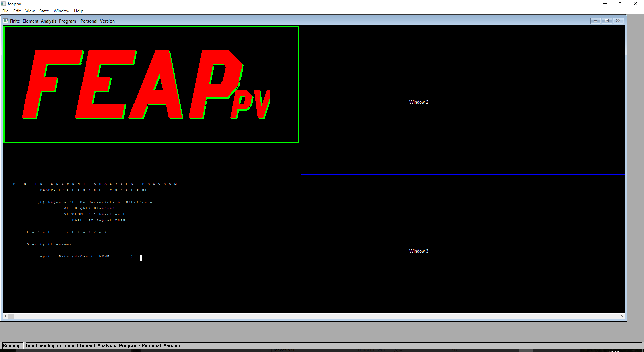Click the left arrow of horizontal scrollbar

5,316
